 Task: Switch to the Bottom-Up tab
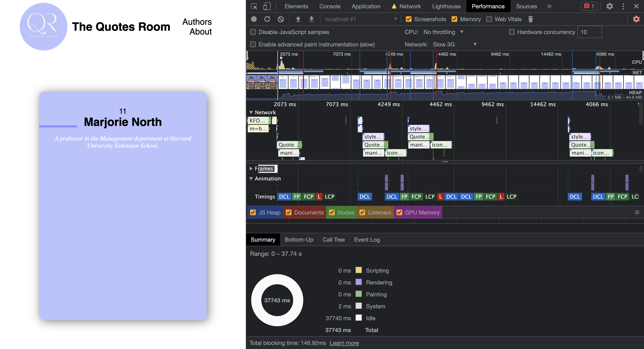pos(299,239)
